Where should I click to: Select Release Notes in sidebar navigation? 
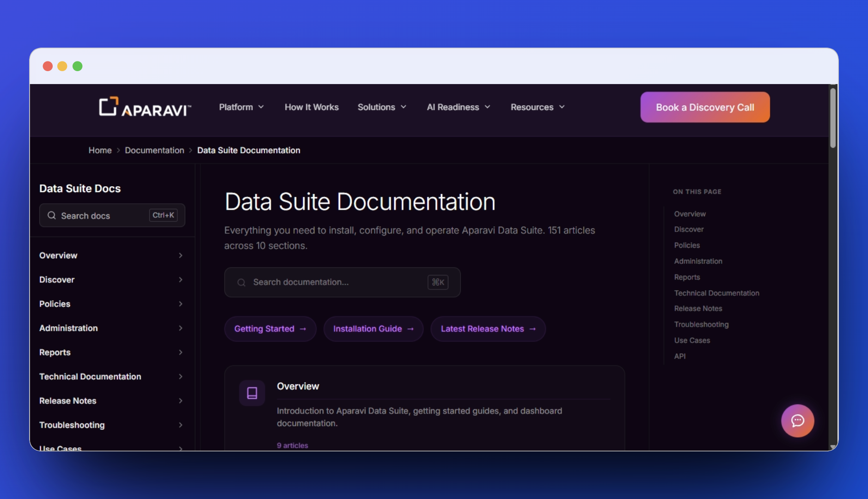[x=68, y=401]
